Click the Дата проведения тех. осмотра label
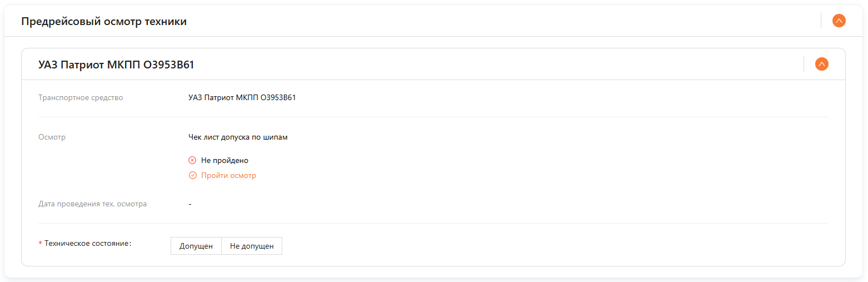This screenshot has width=868, height=282. pyautogui.click(x=92, y=204)
